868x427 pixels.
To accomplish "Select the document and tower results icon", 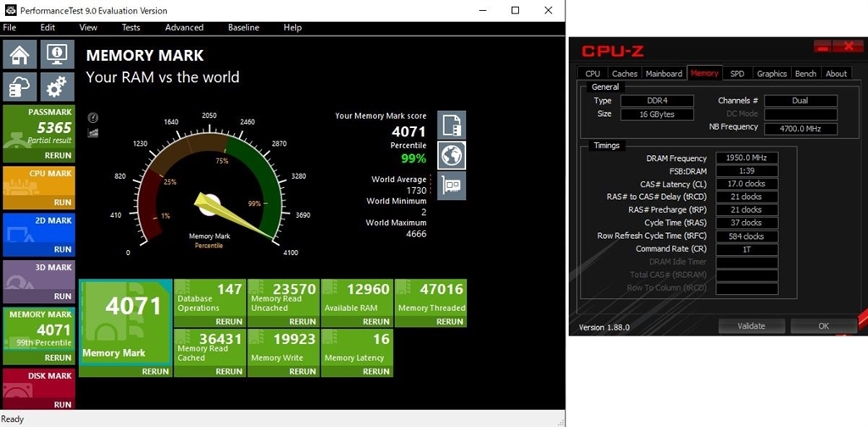I will coord(452,125).
